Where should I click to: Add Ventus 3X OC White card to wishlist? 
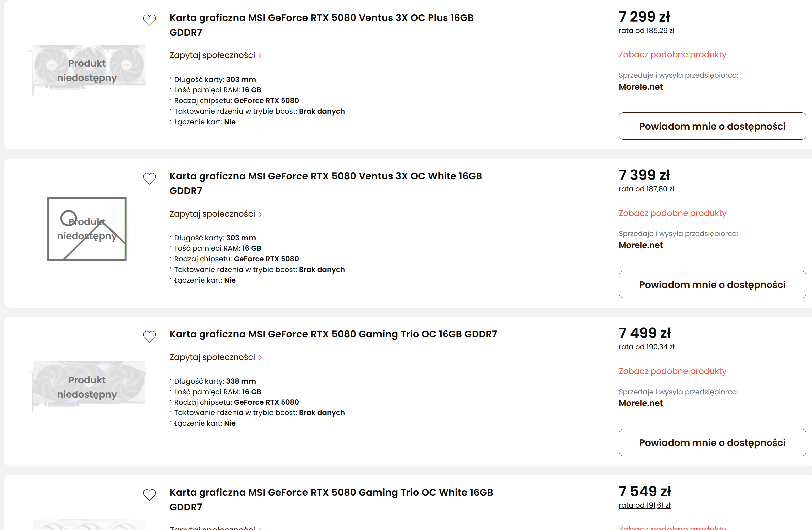[x=149, y=178]
